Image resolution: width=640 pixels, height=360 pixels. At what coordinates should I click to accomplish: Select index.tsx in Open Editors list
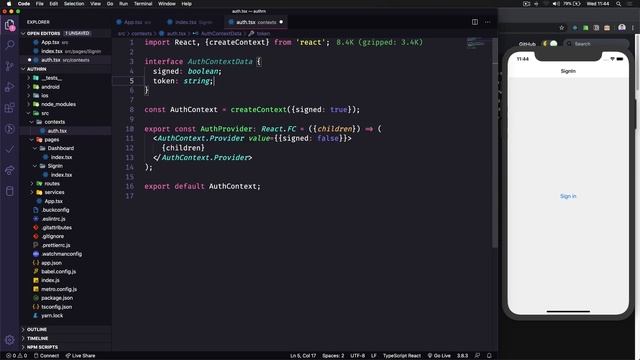(x=65, y=51)
